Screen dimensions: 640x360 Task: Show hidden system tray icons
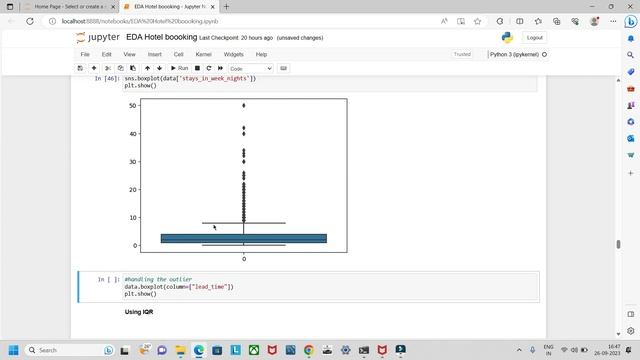(x=519, y=350)
